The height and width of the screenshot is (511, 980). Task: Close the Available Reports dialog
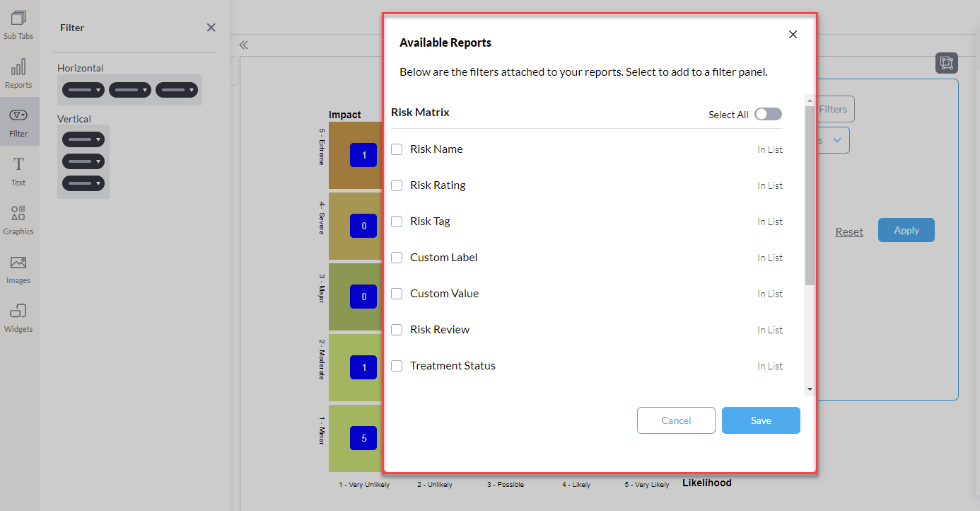pyautogui.click(x=793, y=35)
